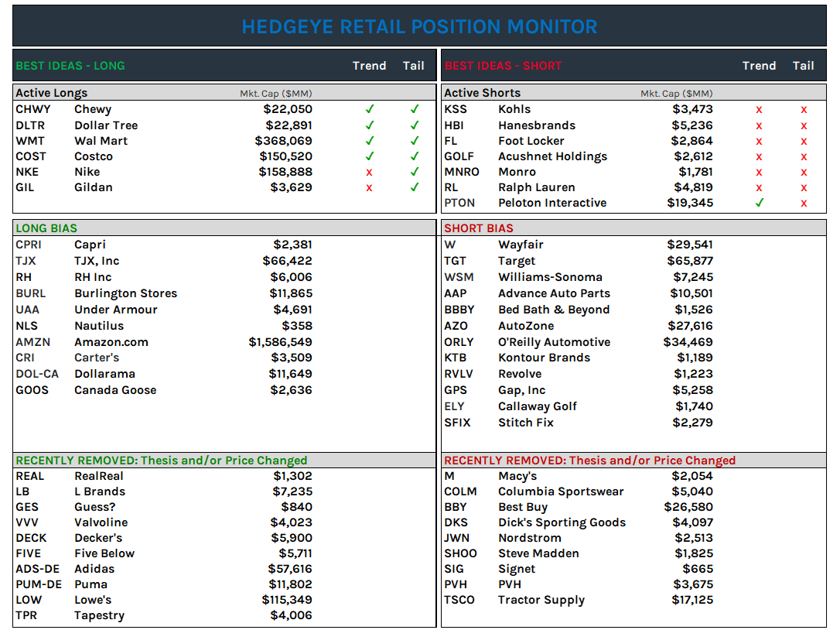The height and width of the screenshot is (630, 840).
Task: Click the red Tail x for Kohls
Action: pyautogui.click(x=804, y=109)
